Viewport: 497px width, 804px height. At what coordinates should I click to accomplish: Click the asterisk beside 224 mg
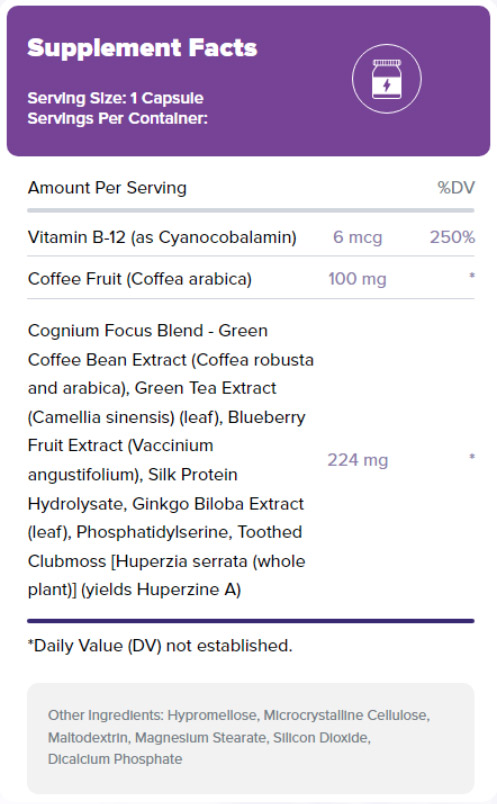472,457
